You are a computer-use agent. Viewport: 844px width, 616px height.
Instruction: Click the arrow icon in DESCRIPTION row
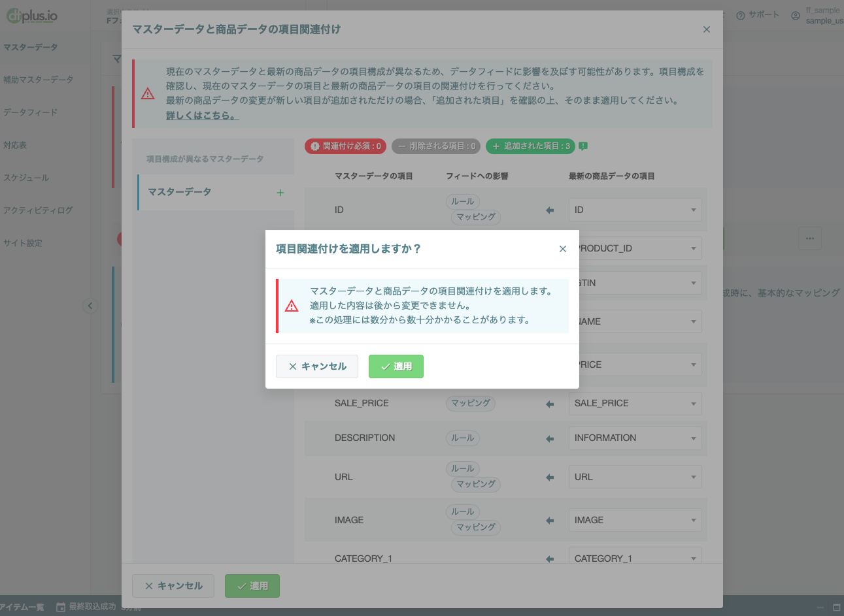pos(550,438)
